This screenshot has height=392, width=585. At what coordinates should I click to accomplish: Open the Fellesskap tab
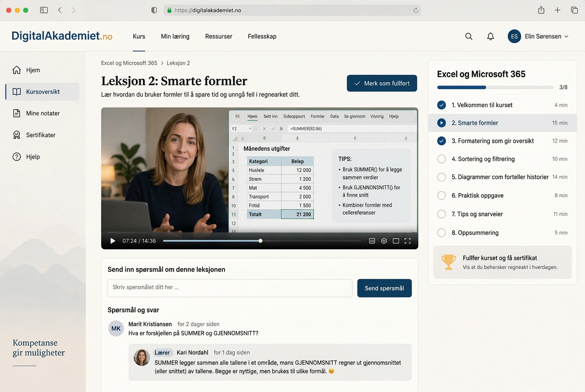pyautogui.click(x=262, y=37)
